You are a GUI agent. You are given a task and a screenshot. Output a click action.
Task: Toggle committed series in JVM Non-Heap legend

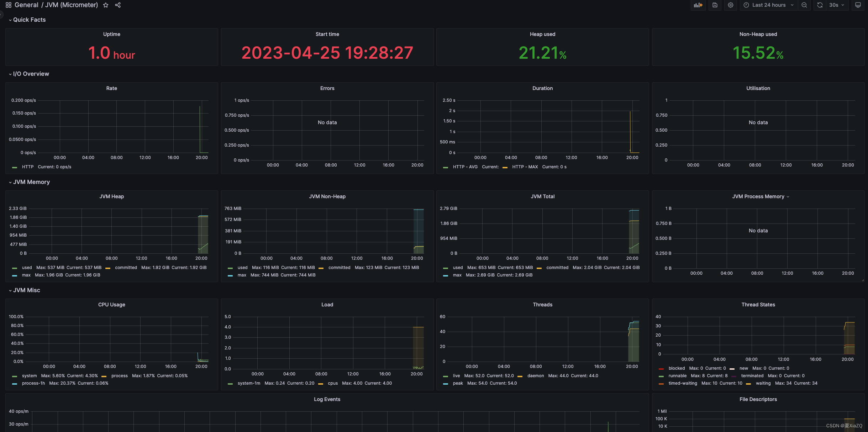pos(340,268)
